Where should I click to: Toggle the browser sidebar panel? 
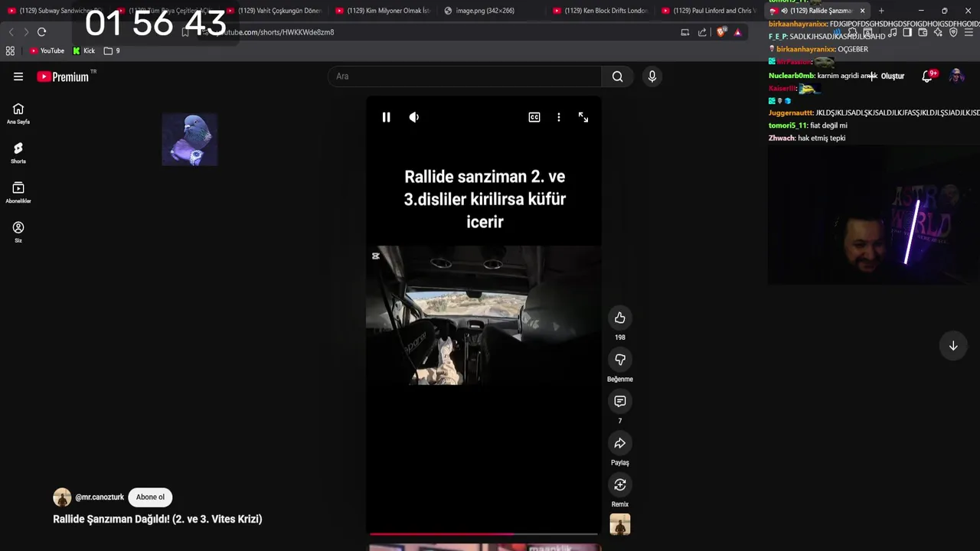[907, 32]
